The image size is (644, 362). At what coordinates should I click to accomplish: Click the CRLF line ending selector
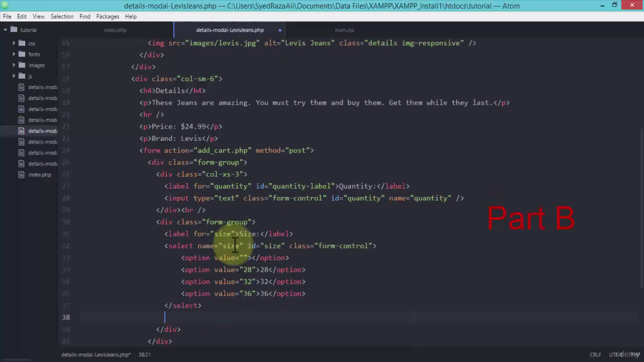coord(595,355)
